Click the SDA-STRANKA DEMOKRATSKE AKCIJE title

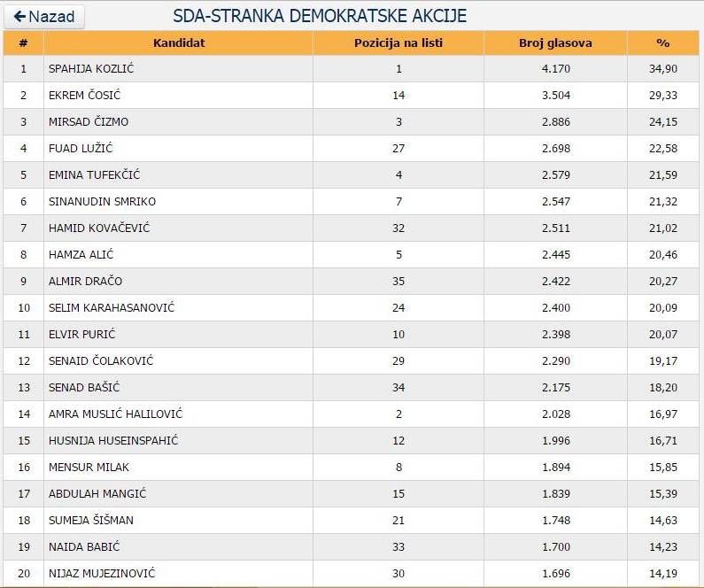(321, 16)
